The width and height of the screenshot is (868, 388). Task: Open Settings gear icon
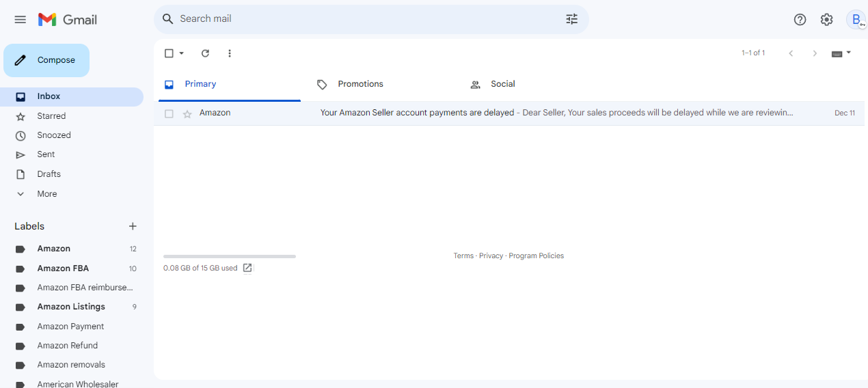[x=827, y=20]
